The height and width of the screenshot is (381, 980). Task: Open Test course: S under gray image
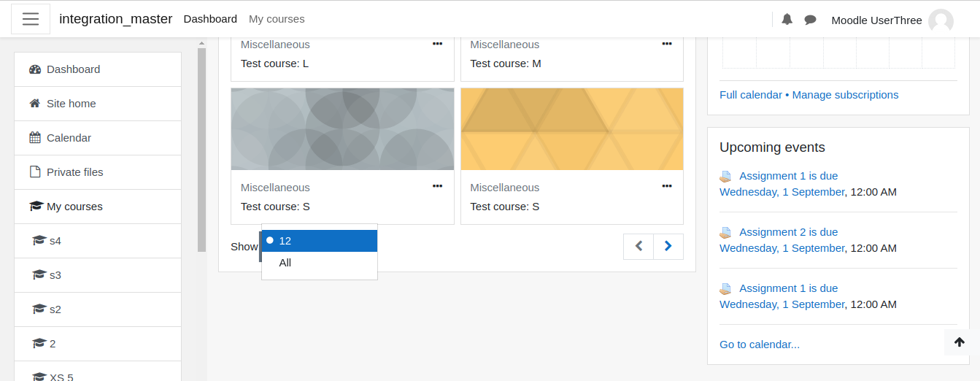pyautogui.click(x=275, y=207)
